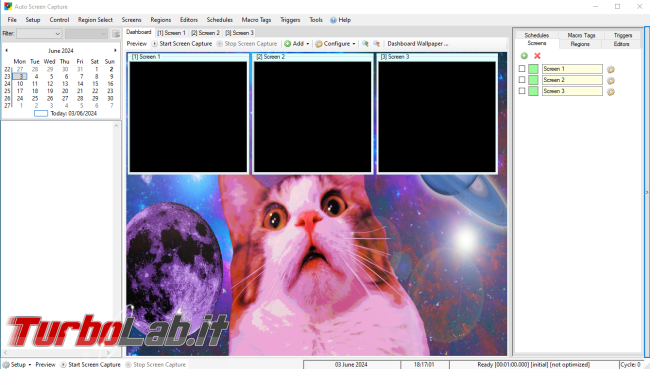This screenshot has height=369, width=650.
Task: Open the Add dropdown in toolbar
Action: tap(297, 44)
